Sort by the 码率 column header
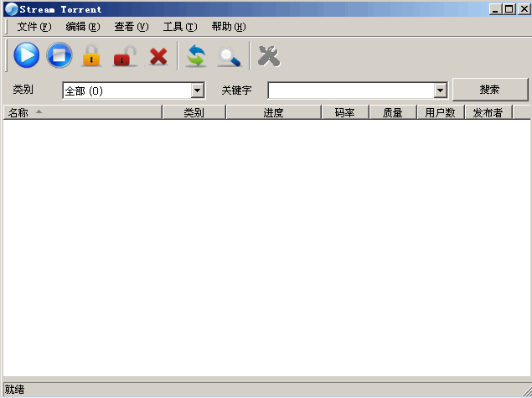This screenshot has width=532, height=398. 345,112
